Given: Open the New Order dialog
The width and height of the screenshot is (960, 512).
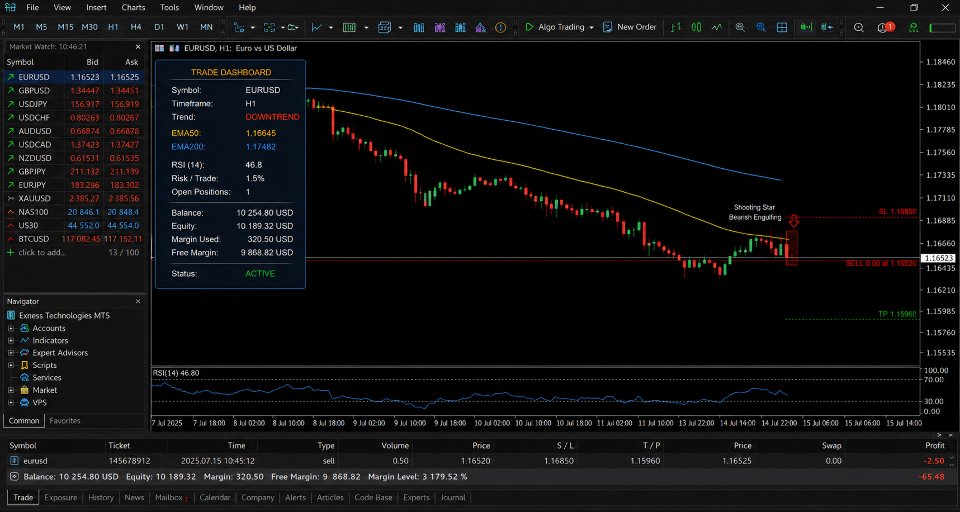Looking at the screenshot, I should point(629,28).
